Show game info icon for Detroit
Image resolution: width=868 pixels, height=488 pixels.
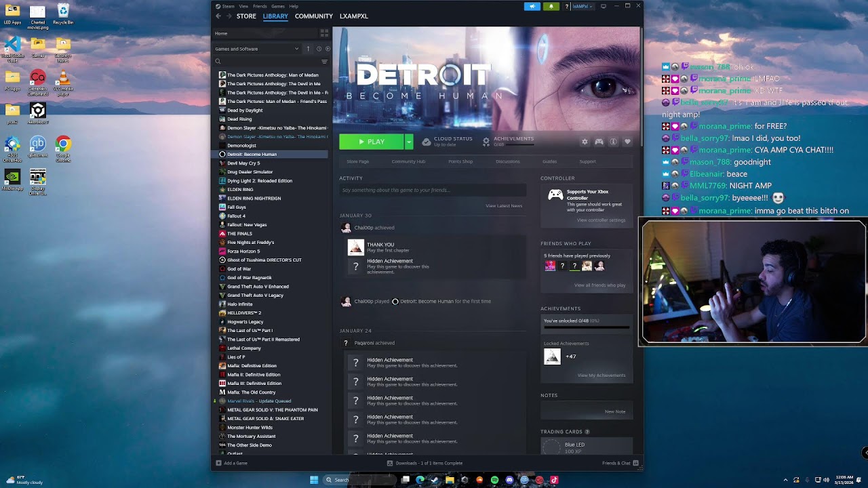[x=613, y=142]
